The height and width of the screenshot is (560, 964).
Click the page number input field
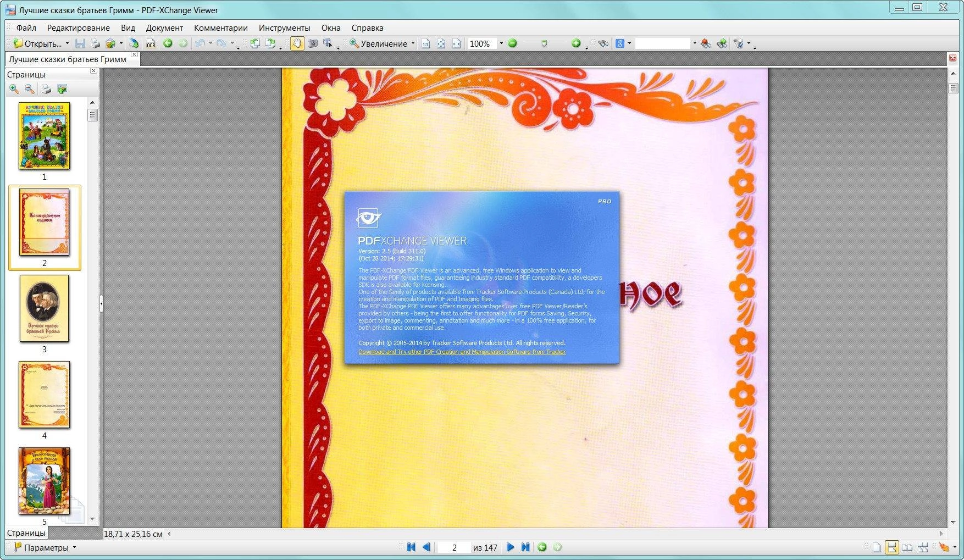pos(454,547)
